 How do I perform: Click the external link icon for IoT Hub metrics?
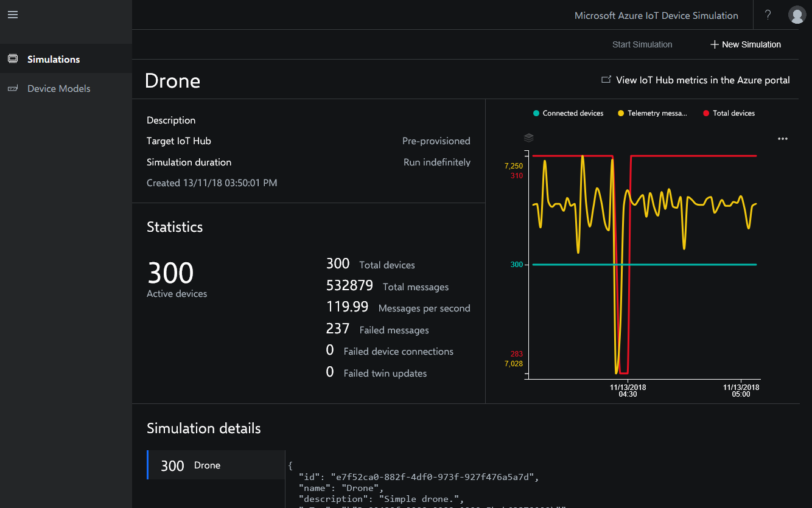pyautogui.click(x=606, y=79)
